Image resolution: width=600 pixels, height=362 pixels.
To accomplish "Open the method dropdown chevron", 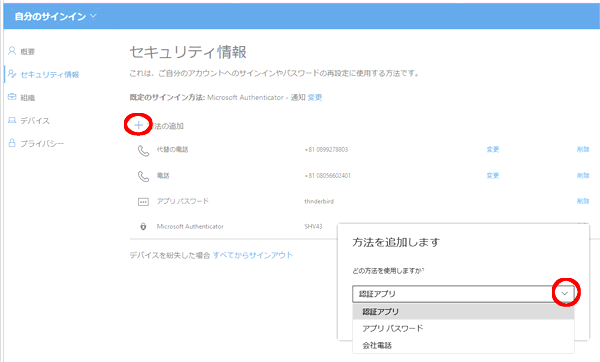I will (x=565, y=294).
